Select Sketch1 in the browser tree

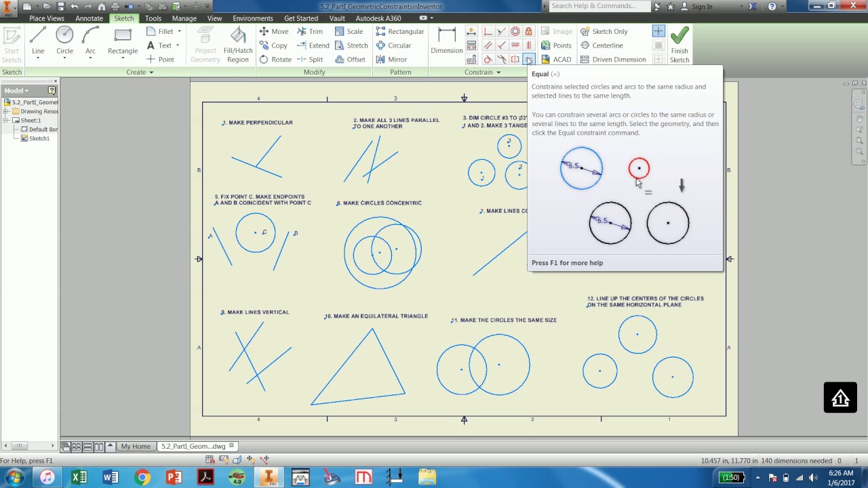click(35, 138)
